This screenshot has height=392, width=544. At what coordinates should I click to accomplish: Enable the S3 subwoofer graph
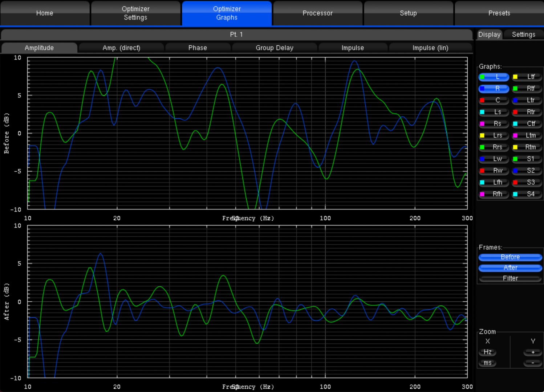527,183
